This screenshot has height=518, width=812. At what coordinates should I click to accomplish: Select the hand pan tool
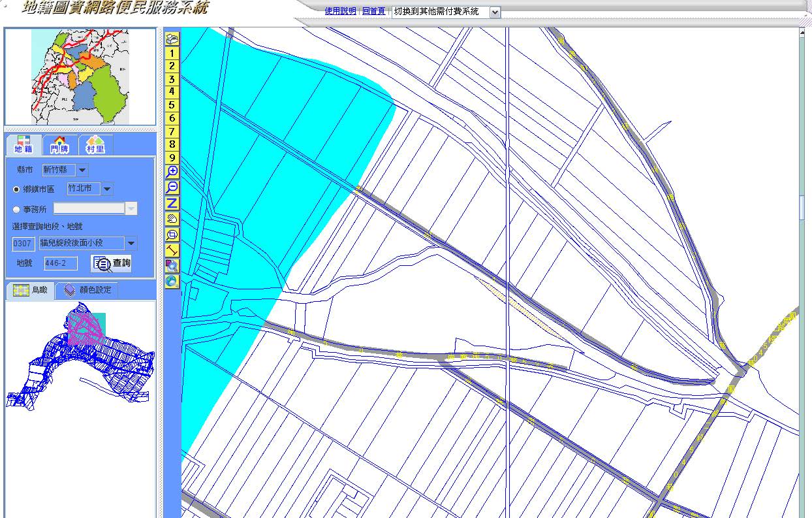172,219
